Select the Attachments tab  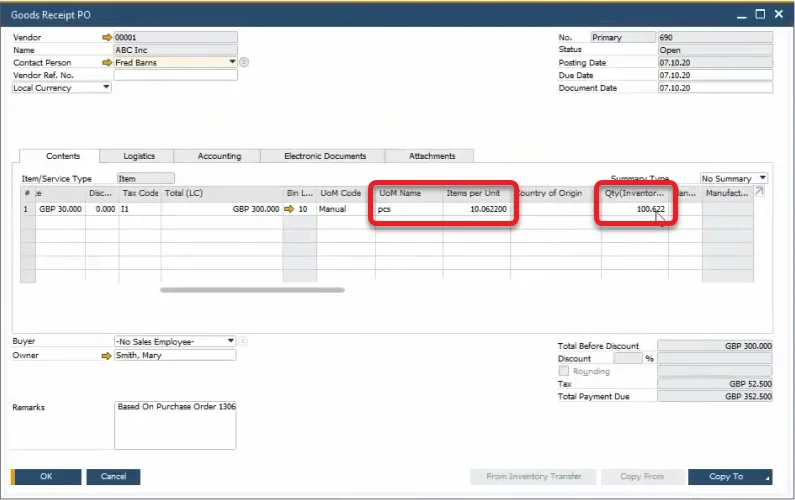pyautogui.click(x=432, y=156)
